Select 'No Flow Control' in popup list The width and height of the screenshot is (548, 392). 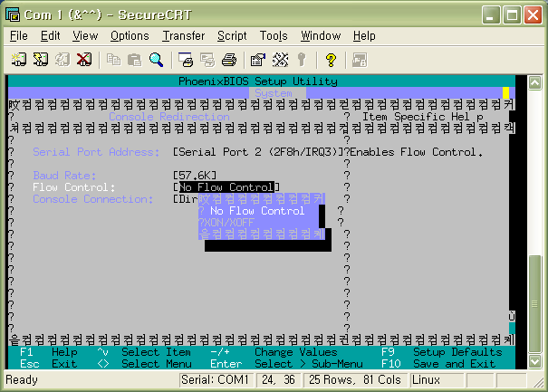click(257, 211)
